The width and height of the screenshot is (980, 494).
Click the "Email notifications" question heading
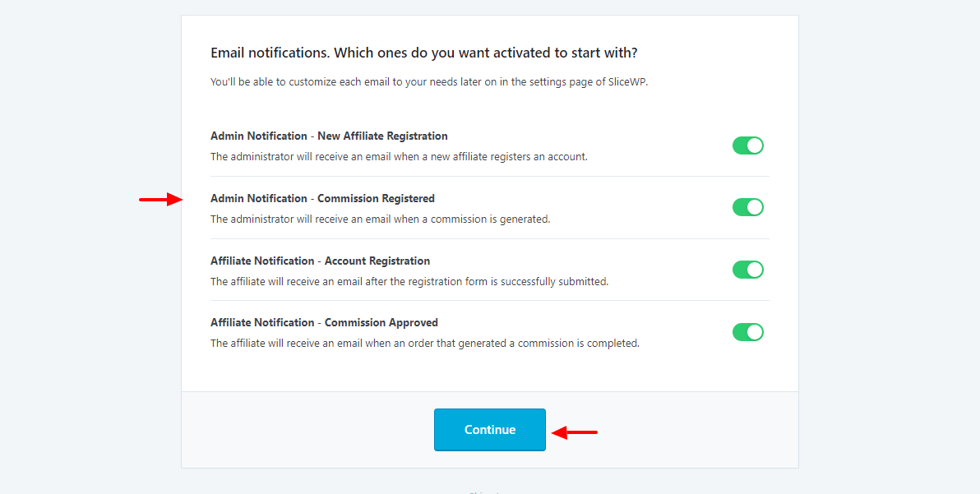[424, 53]
